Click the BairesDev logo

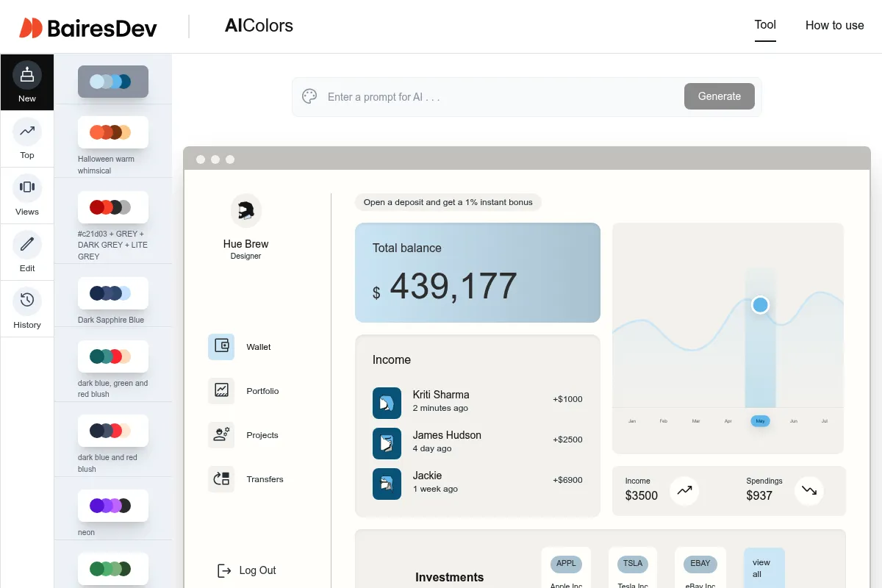click(x=88, y=27)
